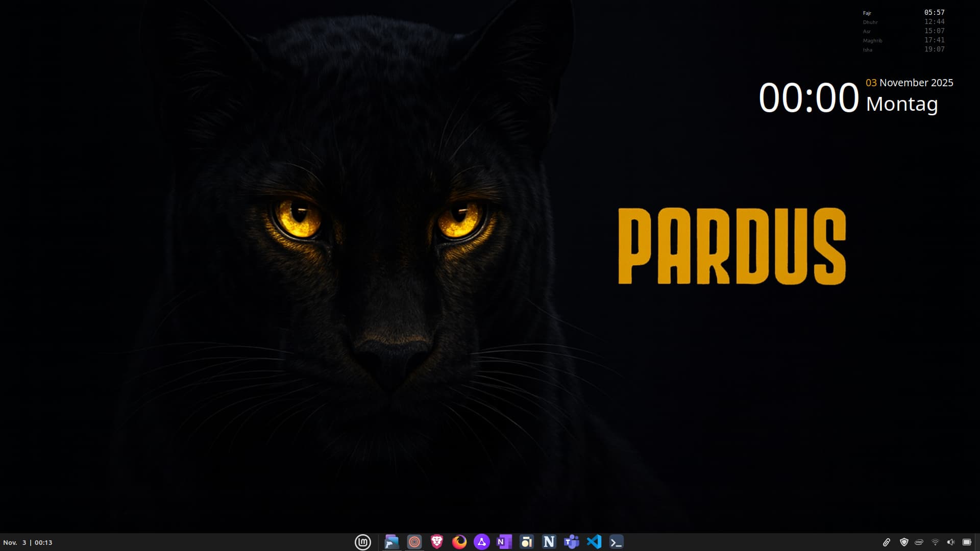Click the Intel graphics tray icon
Screen dimensions: 980x551
(919, 542)
